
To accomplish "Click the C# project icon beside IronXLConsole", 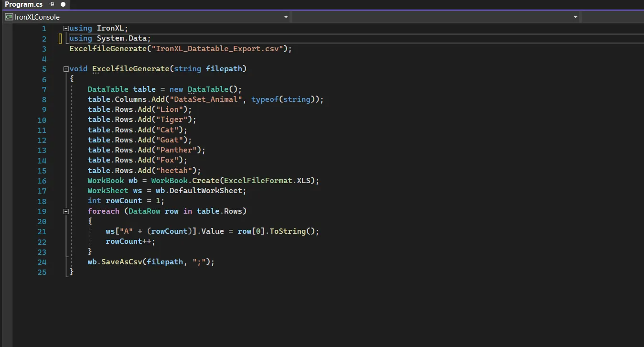I will click(x=9, y=17).
